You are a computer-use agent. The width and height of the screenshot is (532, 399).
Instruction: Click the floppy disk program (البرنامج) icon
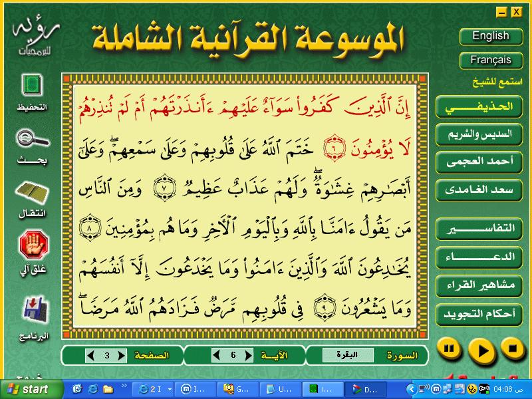click(x=35, y=310)
